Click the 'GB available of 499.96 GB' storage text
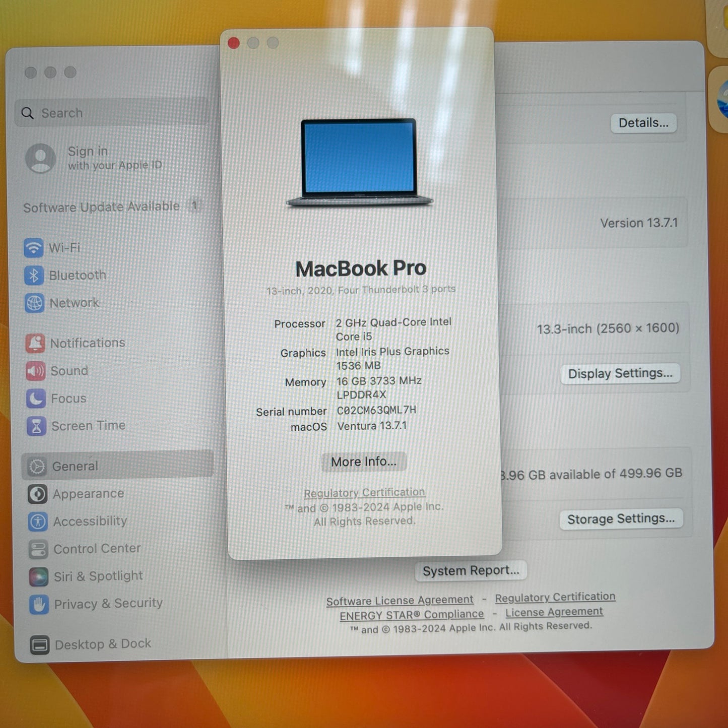The height and width of the screenshot is (728, 728). (606, 474)
